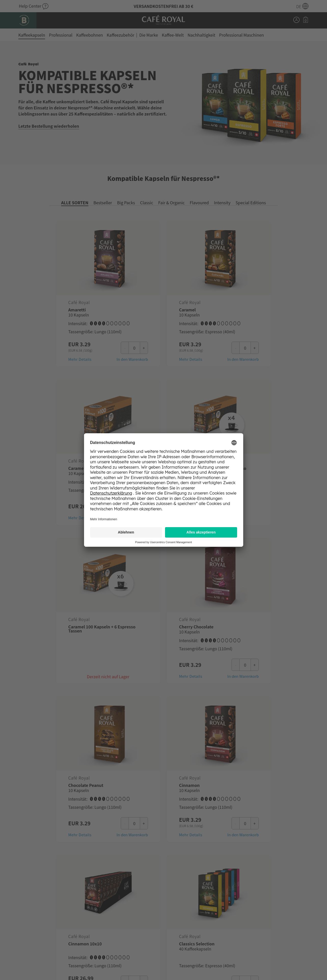Image resolution: width=327 pixels, height=980 pixels.
Task: Open the Datenschutzerklärung link
Action: [111, 493]
